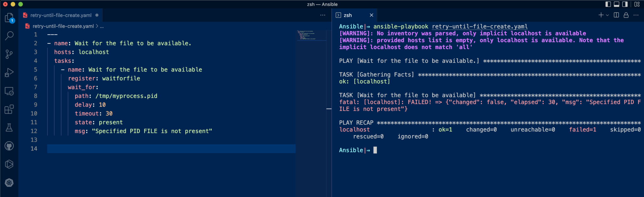The image size is (644, 197).
Task: Open the Explorer view in the activity bar
Action: click(x=9, y=17)
